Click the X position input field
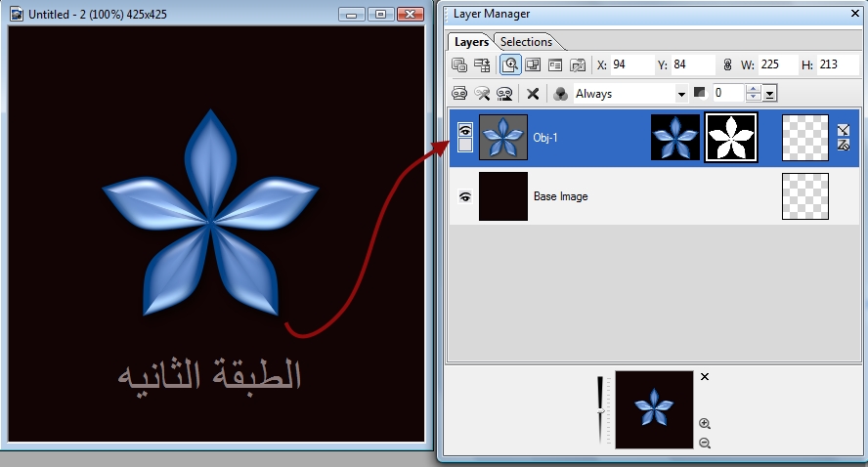 pyautogui.click(x=632, y=65)
